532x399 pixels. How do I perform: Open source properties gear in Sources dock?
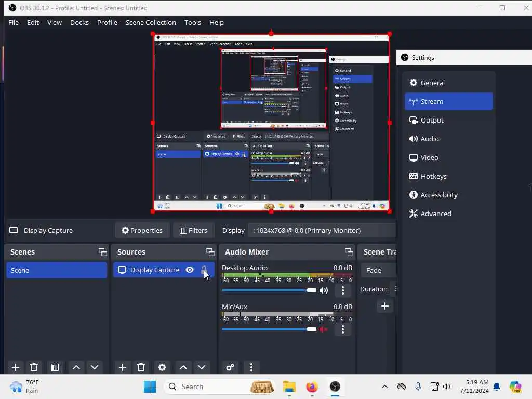(x=162, y=367)
